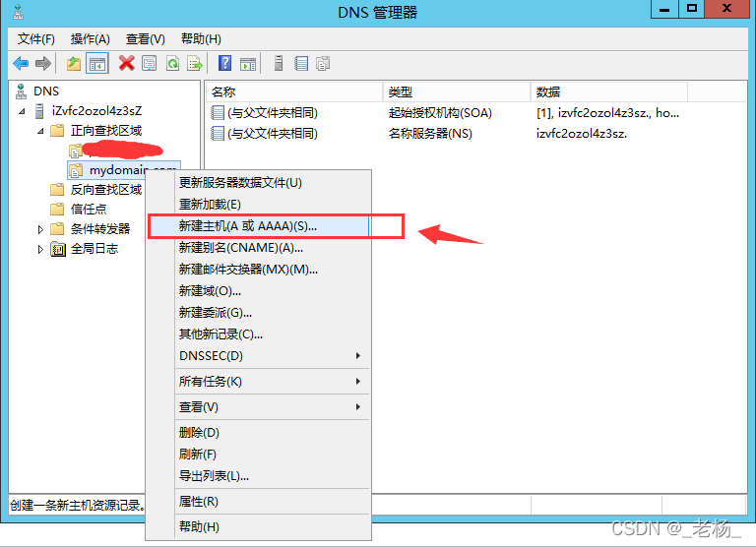Screen dimensions: 756x547
Task: Open the 帮助(H) menu in menu bar
Action: click(x=201, y=39)
